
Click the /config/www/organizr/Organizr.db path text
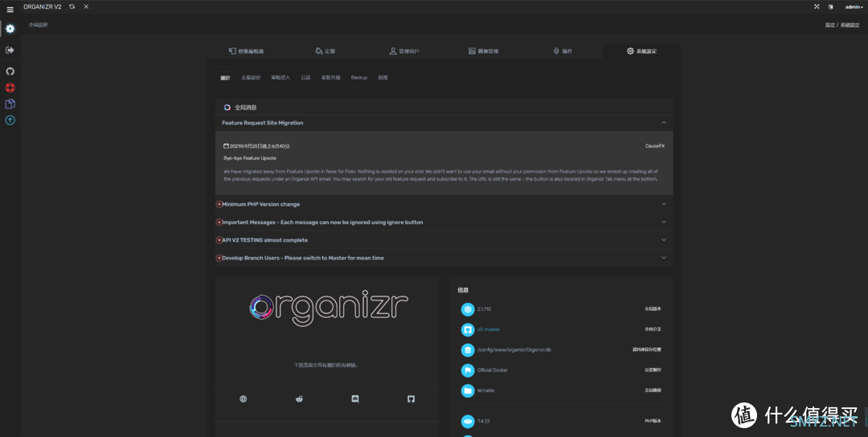pyautogui.click(x=514, y=350)
